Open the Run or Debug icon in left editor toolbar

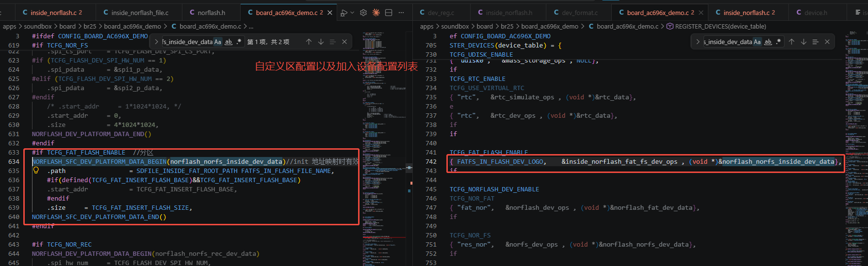pyautogui.click(x=344, y=13)
